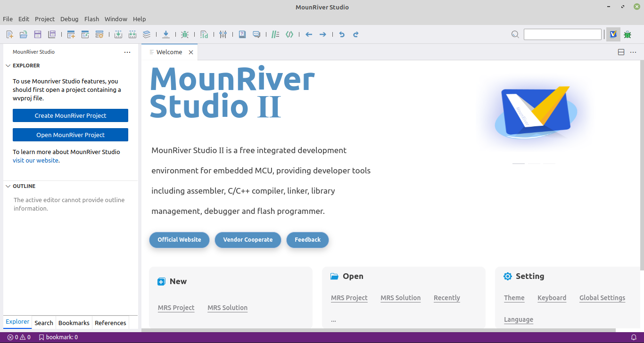Click MRS Solution under the New card
Image resolution: width=644 pixels, height=343 pixels.
[x=227, y=308]
